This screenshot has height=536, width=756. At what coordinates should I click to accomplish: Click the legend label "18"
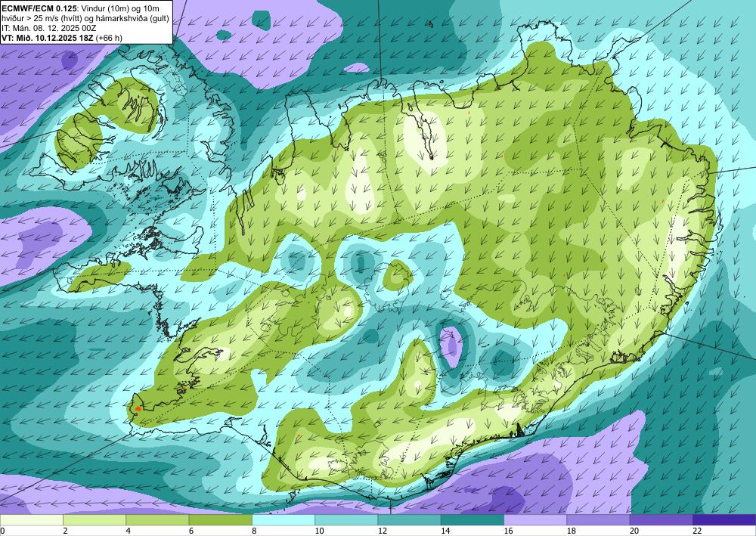(572, 531)
